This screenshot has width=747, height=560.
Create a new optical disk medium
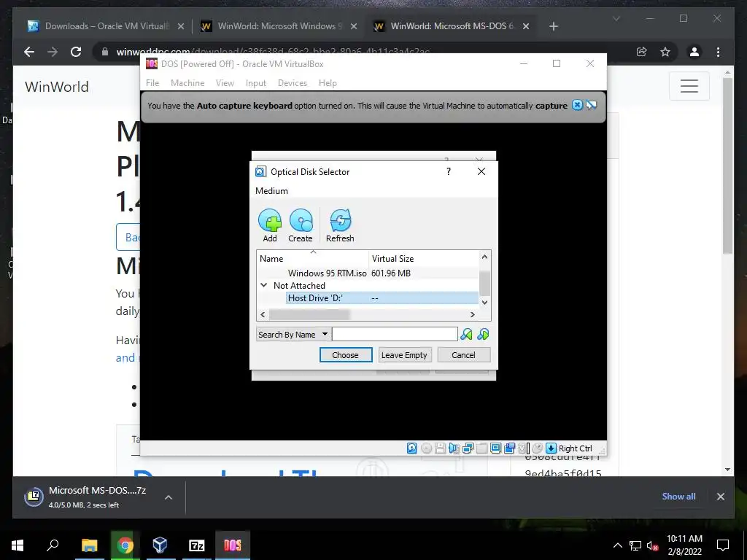coord(301,226)
